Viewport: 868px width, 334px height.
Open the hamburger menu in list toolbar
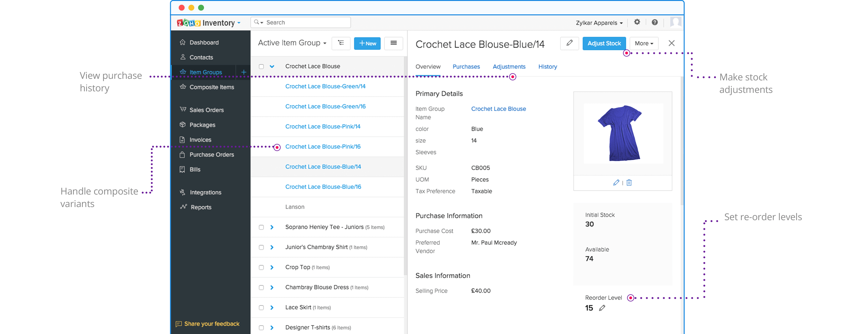(393, 43)
